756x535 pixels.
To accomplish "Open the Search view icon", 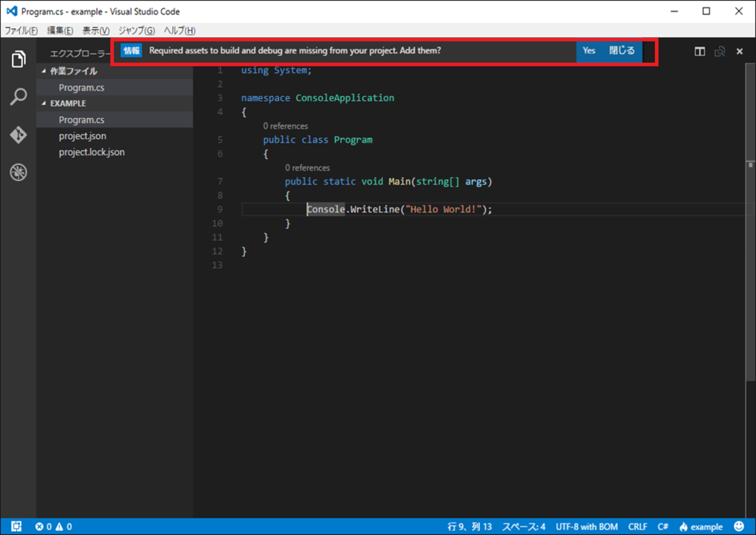I will [x=18, y=97].
